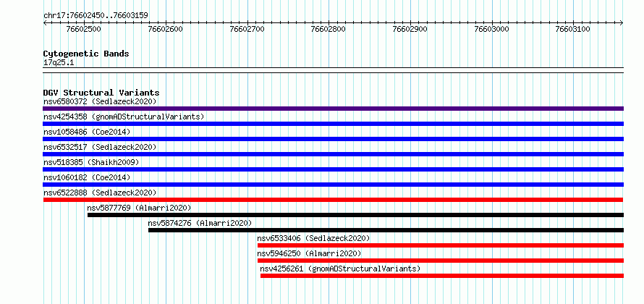
Task: Click the right arrow of the ruler
Action: click(622, 23)
